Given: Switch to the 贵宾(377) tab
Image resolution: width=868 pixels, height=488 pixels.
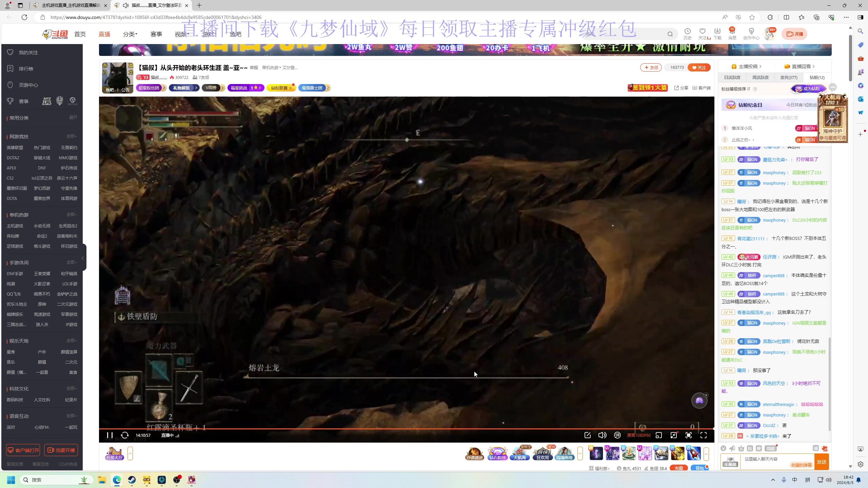Looking at the screenshot, I should point(789,78).
